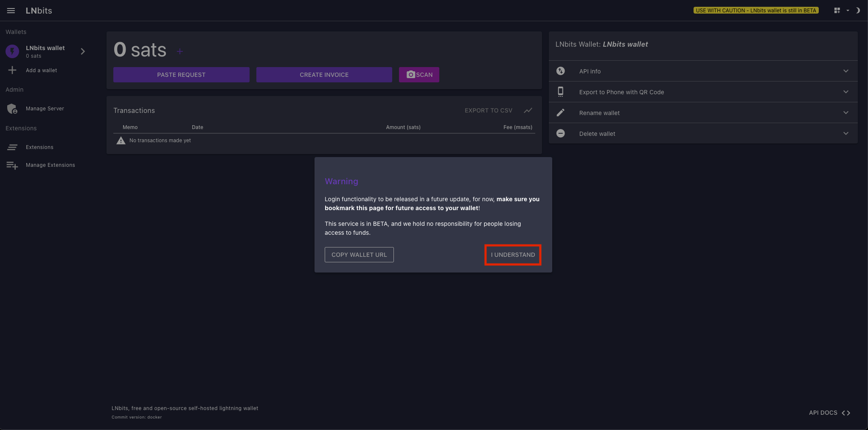The width and height of the screenshot is (868, 430).
Task: Select Add a wallet in the sidebar
Action: [x=41, y=70]
